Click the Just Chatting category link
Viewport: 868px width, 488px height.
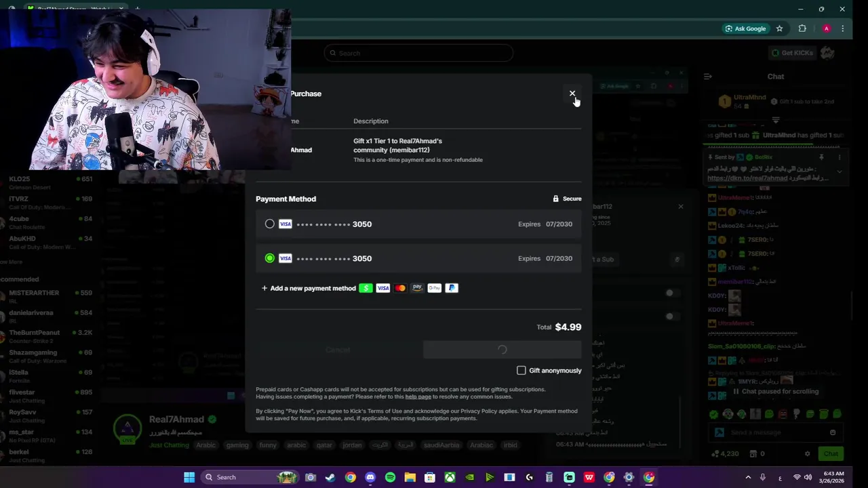pyautogui.click(x=169, y=445)
